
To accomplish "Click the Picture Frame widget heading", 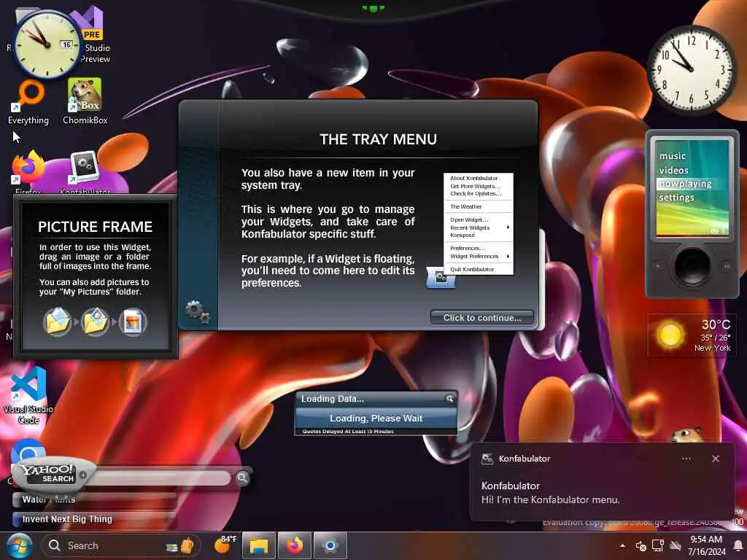I will point(96,227).
